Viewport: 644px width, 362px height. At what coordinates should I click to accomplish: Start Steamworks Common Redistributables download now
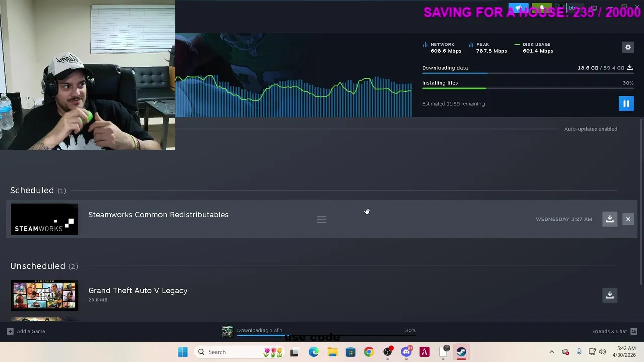point(610,219)
